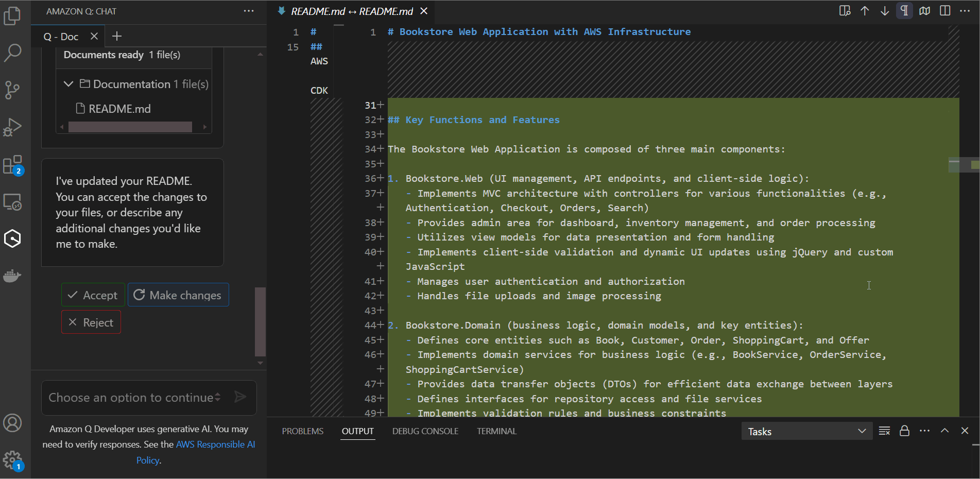
Task: Click the chat panel vertical scrollbar
Action: click(260, 321)
